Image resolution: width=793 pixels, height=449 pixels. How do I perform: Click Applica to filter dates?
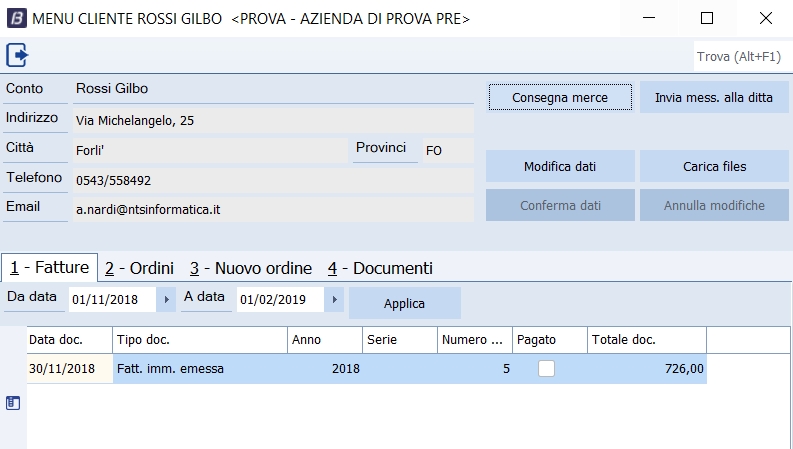tap(404, 303)
